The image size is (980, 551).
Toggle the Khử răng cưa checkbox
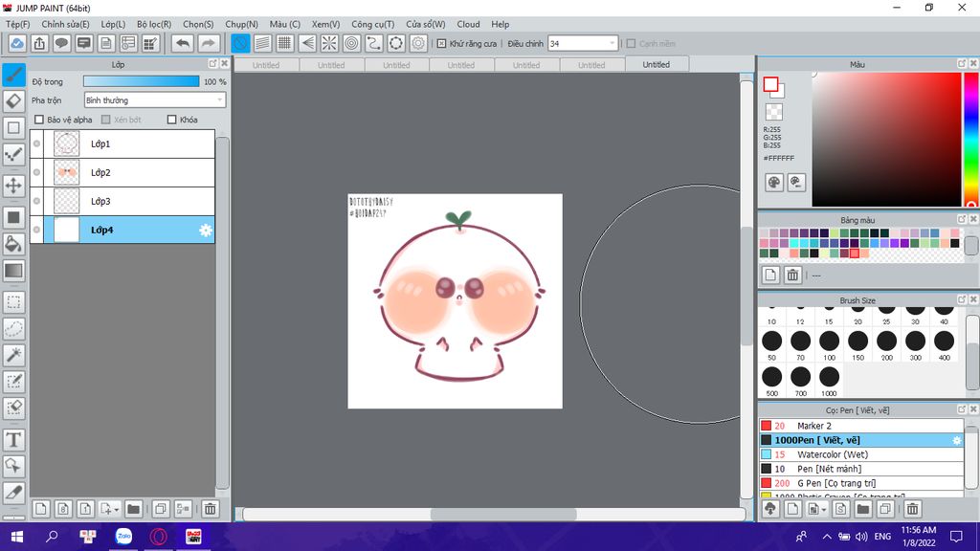tap(441, 44)
